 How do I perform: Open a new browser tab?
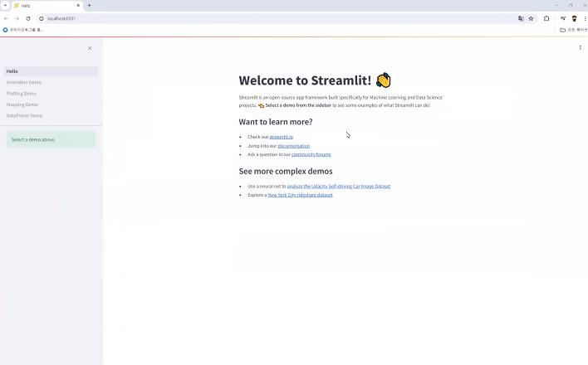click(89, 5)
